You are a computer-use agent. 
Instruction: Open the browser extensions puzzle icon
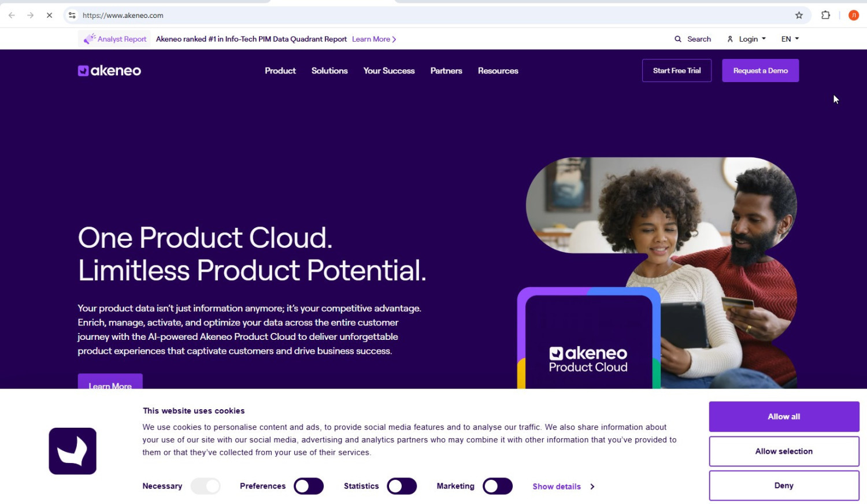coord(825,16)
